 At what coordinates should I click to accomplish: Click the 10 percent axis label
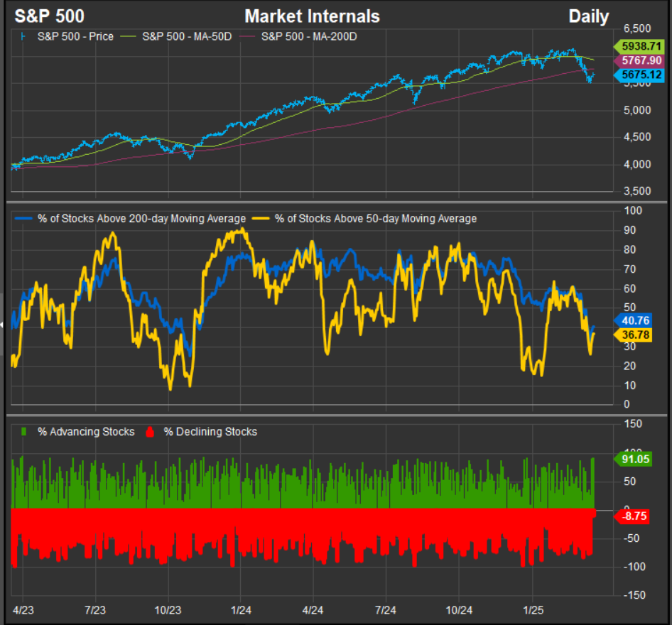[x=629, y=386]
